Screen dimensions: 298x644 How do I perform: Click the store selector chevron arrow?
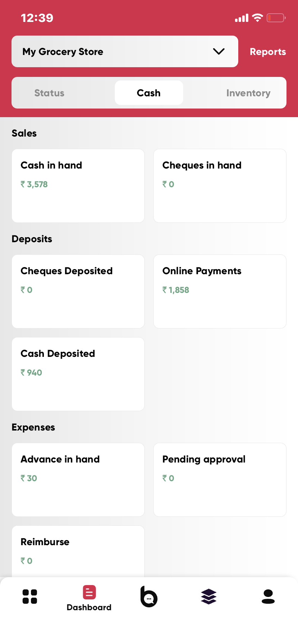tap(219, 51)
